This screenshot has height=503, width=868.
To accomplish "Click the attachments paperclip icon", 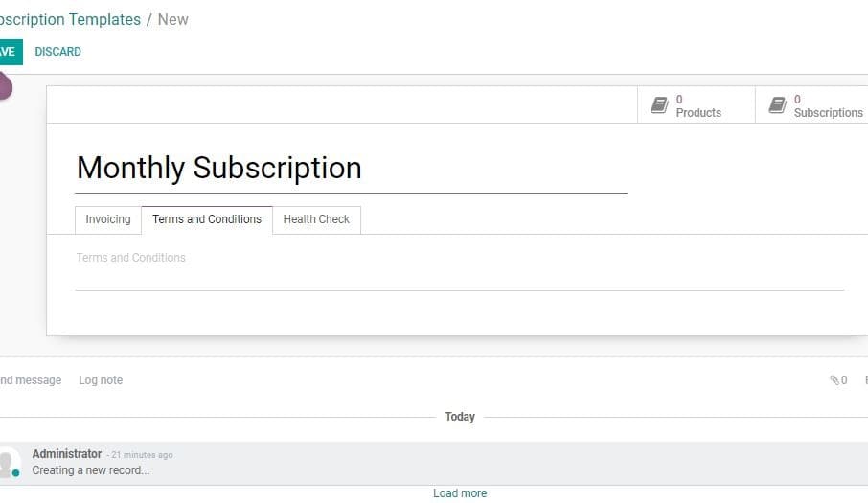I will tap(834, 380).
